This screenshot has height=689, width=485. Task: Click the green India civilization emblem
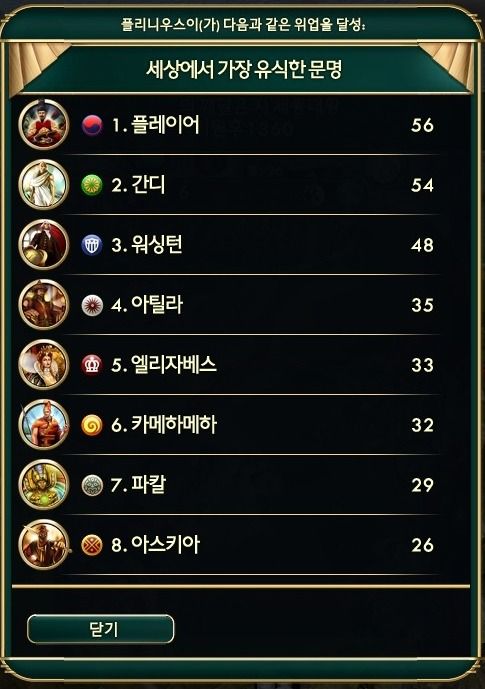92,185
